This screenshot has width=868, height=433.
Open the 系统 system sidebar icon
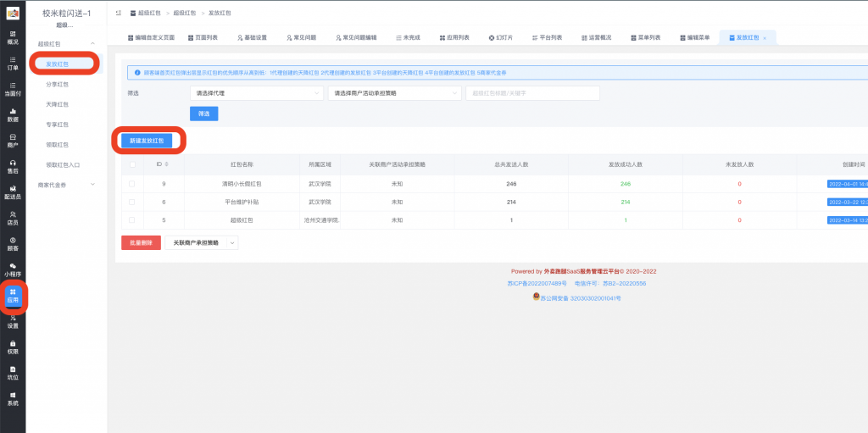(x=12, y=398)
